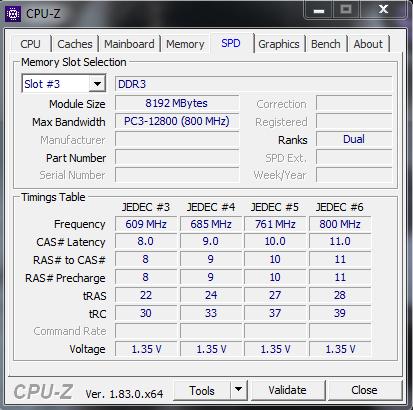
Task: Click the Module Size label
Action: tap(77, 104)
